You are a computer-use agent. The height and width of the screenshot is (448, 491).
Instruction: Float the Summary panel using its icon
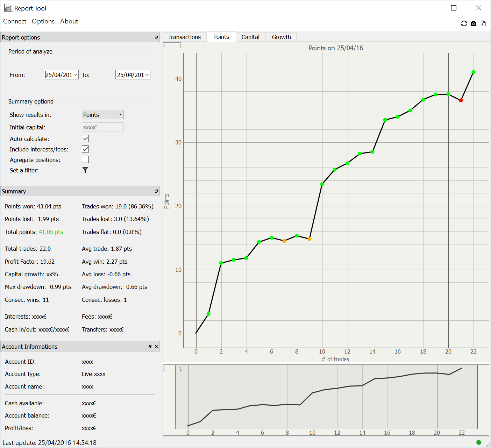click(156, 191)
